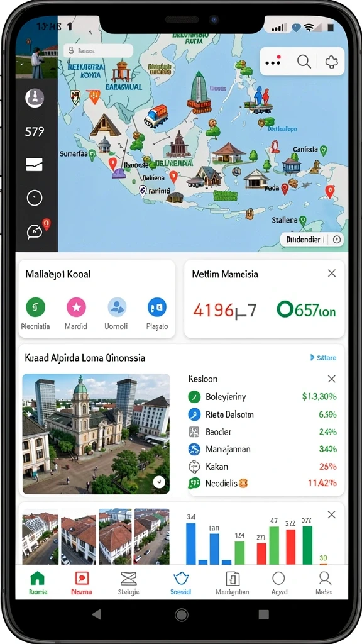Switch to the Agyad tab

[278, 583]
